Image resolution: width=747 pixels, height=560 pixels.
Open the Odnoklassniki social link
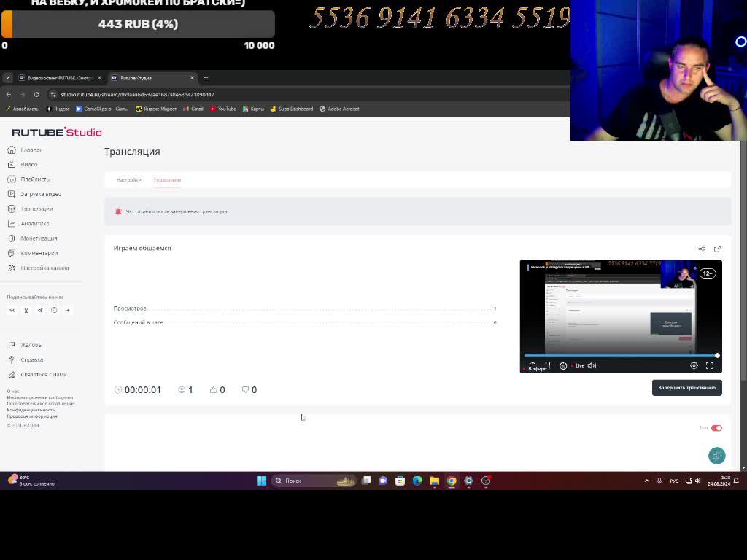coord(26,311)
